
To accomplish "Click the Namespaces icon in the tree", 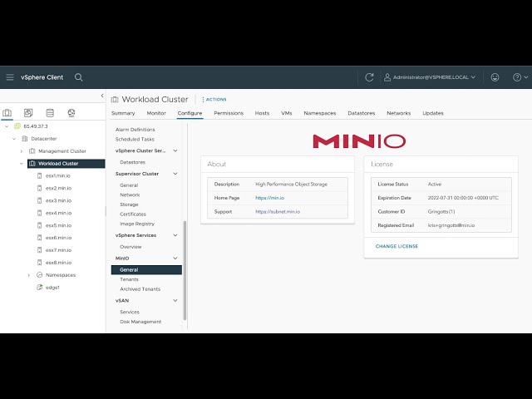I will [39, 275].
